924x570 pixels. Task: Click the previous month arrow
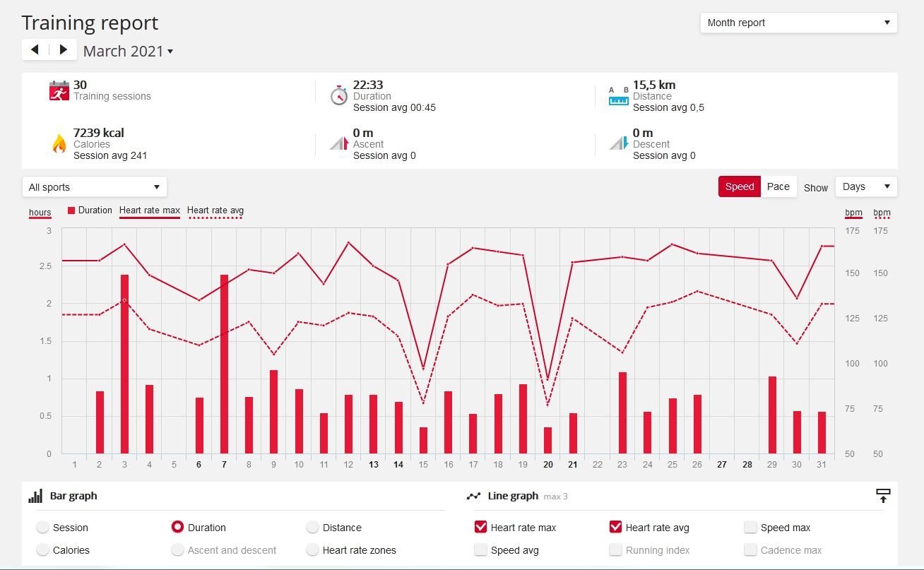click(x=35, y=49)
